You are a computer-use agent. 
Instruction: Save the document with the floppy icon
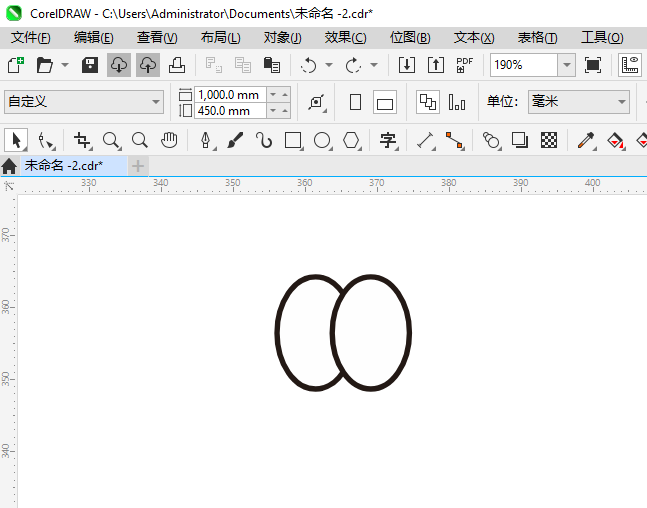click(x=90, y=65)
